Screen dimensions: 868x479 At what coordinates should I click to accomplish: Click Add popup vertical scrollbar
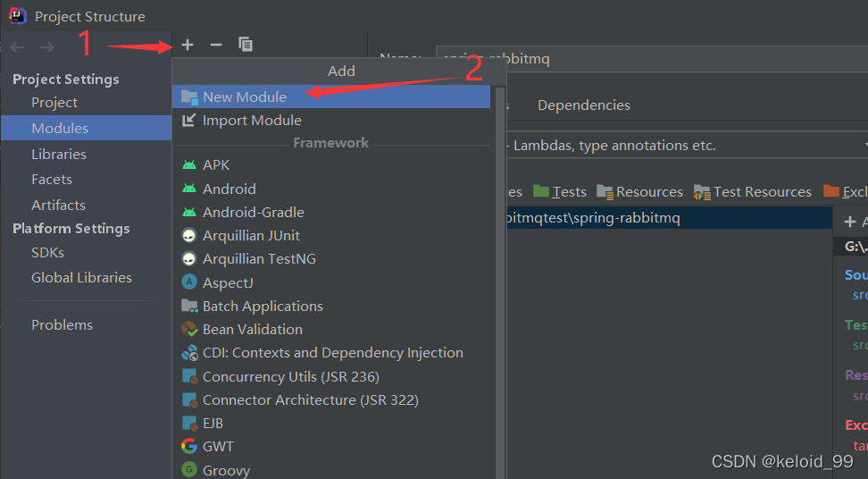(500, 282)
